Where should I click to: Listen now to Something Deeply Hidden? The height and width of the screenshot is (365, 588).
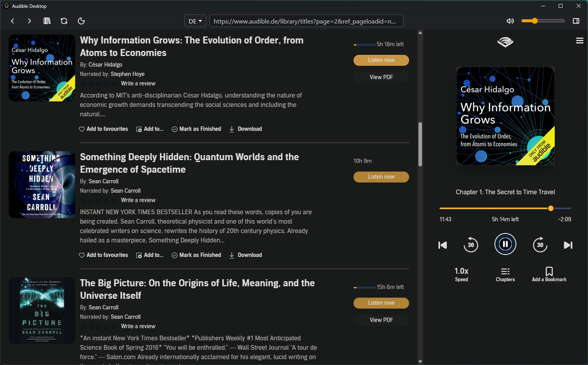[381, 177]
